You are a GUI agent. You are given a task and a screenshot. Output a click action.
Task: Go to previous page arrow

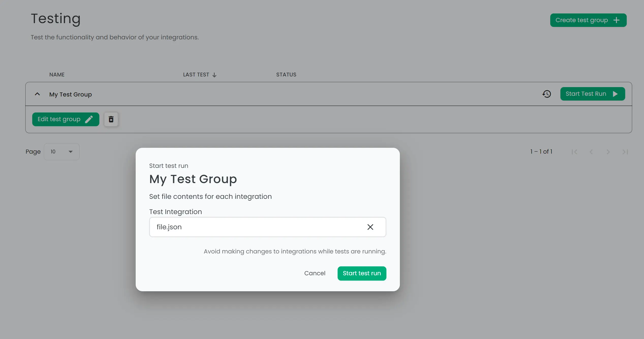point(591,152)
